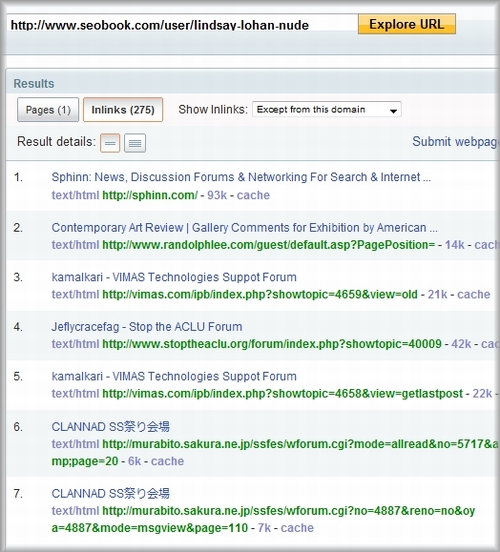
Task: Select the compact result details view icon
Action: tap(110, 143)
